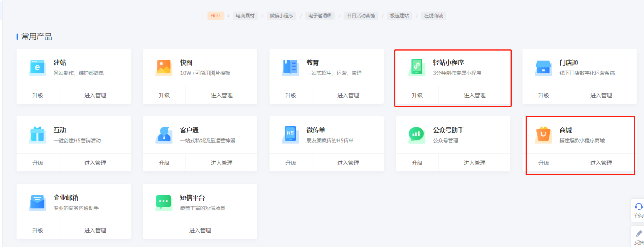644x247 pixels.
Task: Select the 微信小程序 tag
Action: tap(282, 16)
